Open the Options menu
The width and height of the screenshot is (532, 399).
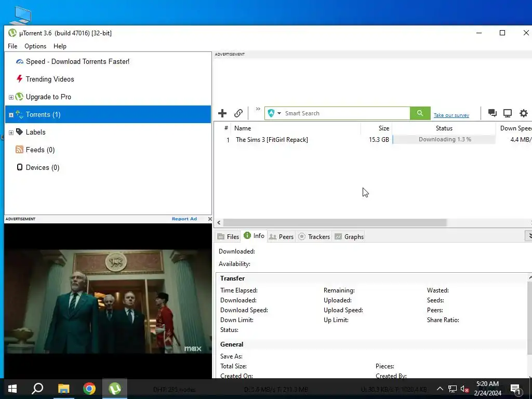[35, 46]
